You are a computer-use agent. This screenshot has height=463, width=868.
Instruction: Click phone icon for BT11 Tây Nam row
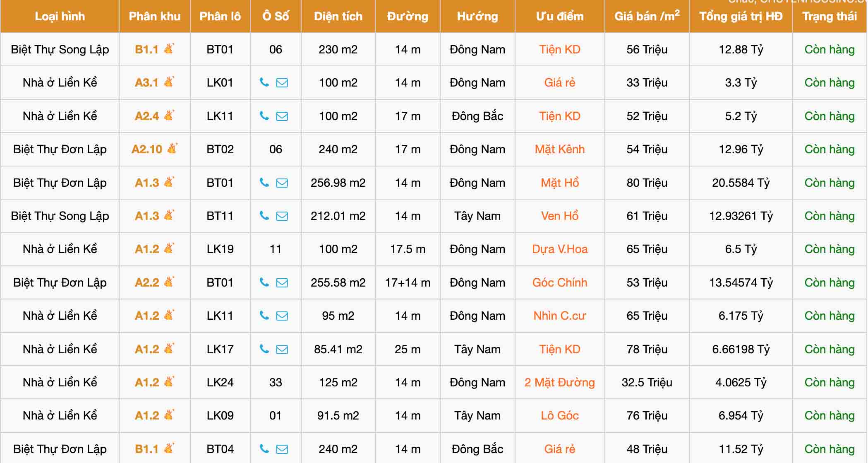pyautogui.click(x=264, y=216)
